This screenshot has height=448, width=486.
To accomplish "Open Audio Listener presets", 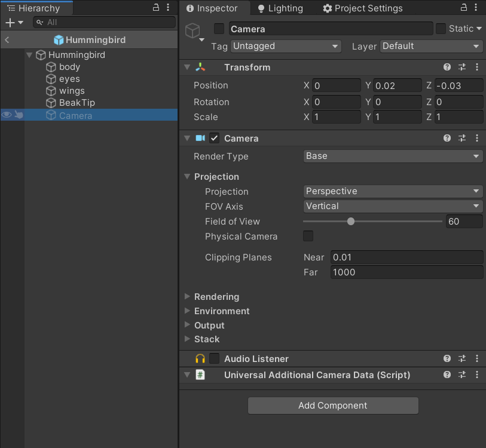I will click(462, 358).
